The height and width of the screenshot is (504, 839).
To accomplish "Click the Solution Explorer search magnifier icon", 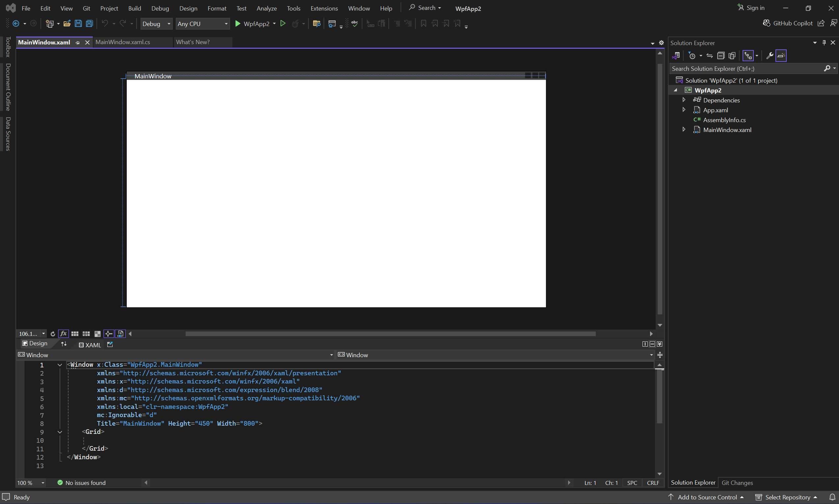I will [827, 68].
